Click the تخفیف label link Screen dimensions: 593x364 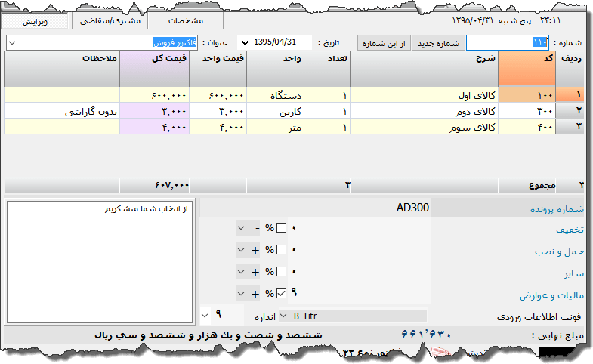(570, 230)
